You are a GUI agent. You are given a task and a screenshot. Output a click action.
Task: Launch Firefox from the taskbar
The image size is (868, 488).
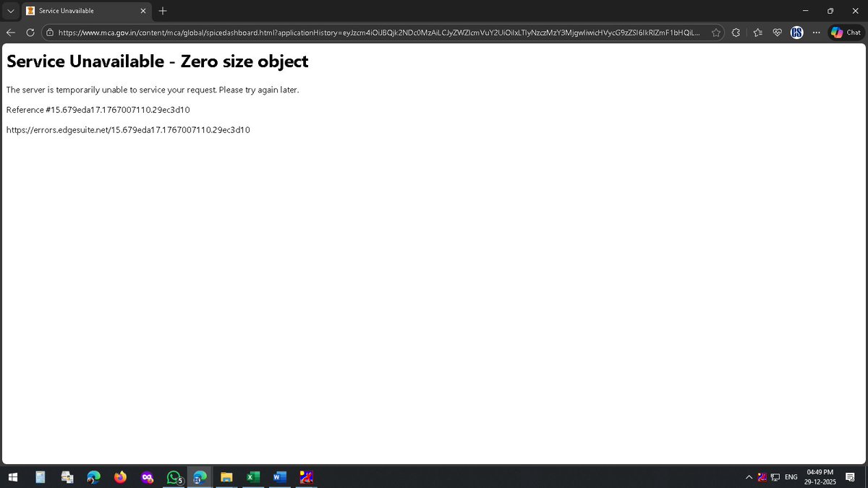pyautogui.click(x=120, y=477)
